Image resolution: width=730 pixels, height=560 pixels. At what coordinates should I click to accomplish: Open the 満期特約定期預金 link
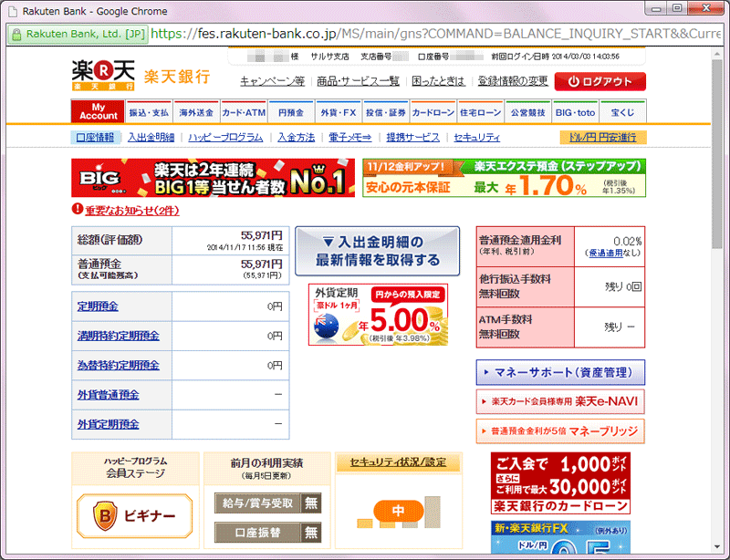point(119,336)
